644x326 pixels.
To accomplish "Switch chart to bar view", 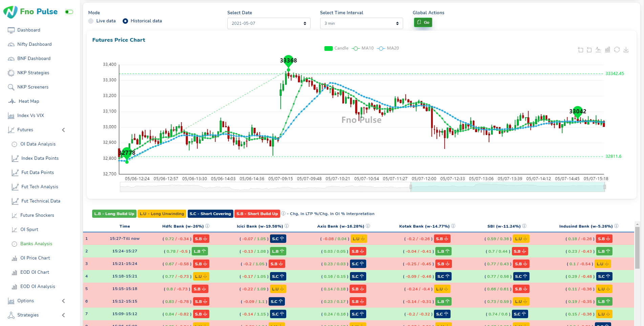I will tap(608, 50).
